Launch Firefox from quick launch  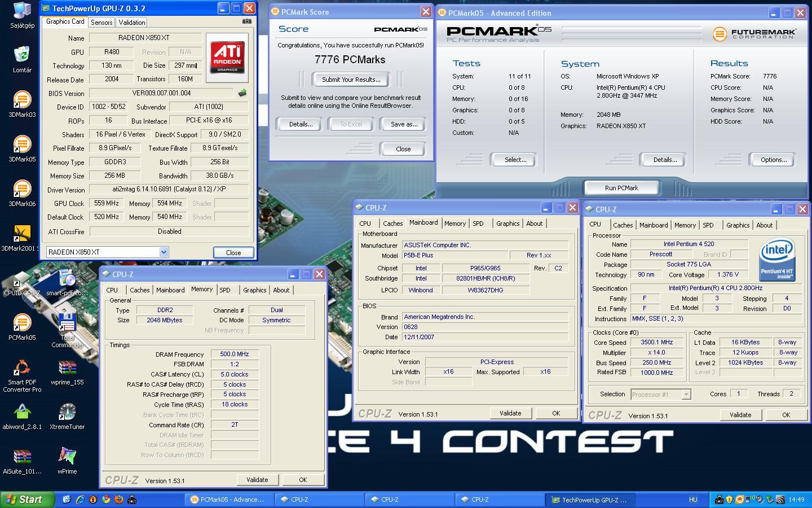click(x=118, y=500)
